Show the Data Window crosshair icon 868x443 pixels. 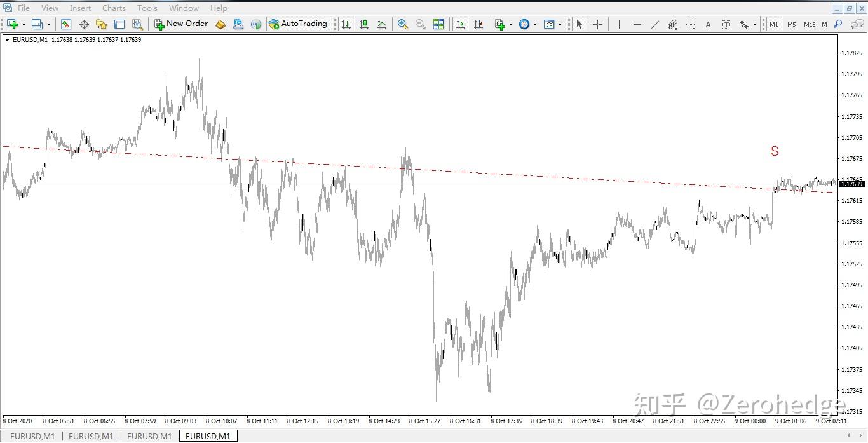[x=84, y=24]
